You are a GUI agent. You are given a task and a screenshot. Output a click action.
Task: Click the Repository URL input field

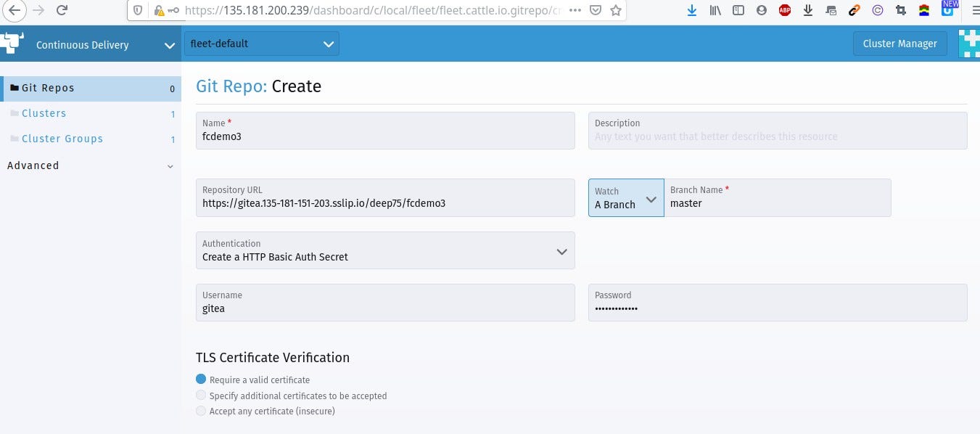[385, 197]
